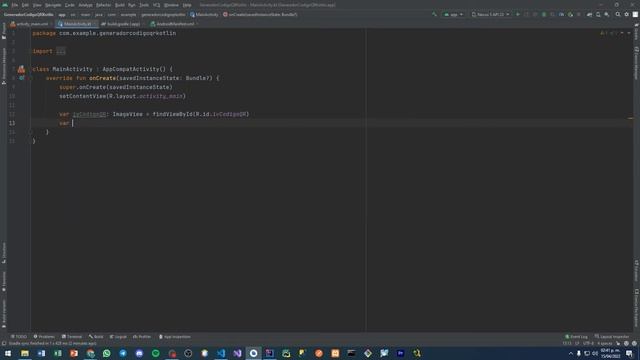Open the Refactor menu
The width and height of the screenshot is (640, 360).
click(104, 5)
